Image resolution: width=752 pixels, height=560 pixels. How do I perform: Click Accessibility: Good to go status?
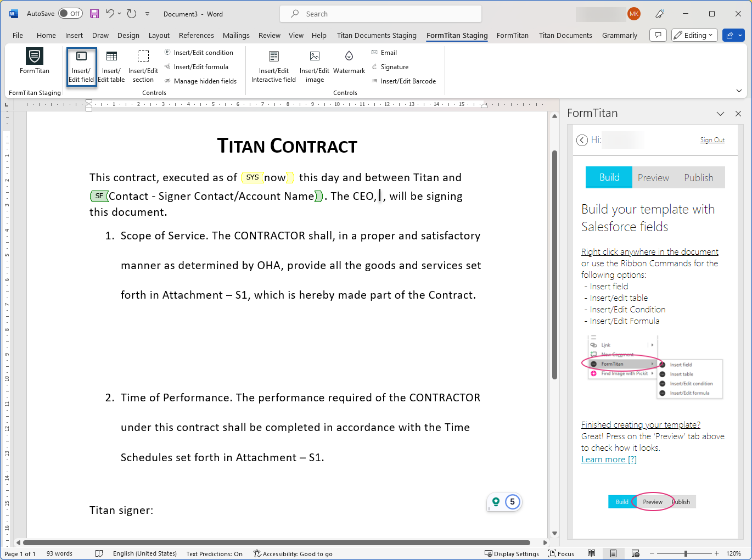293,553
